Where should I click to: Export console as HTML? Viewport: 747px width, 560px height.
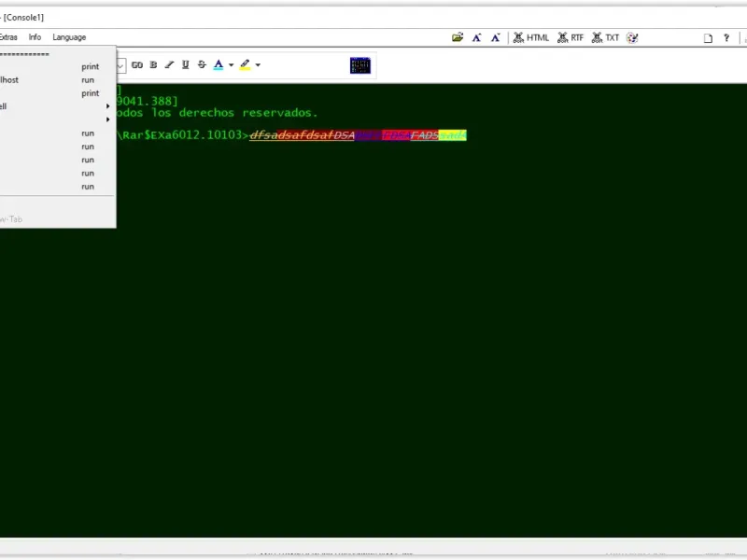531,37
